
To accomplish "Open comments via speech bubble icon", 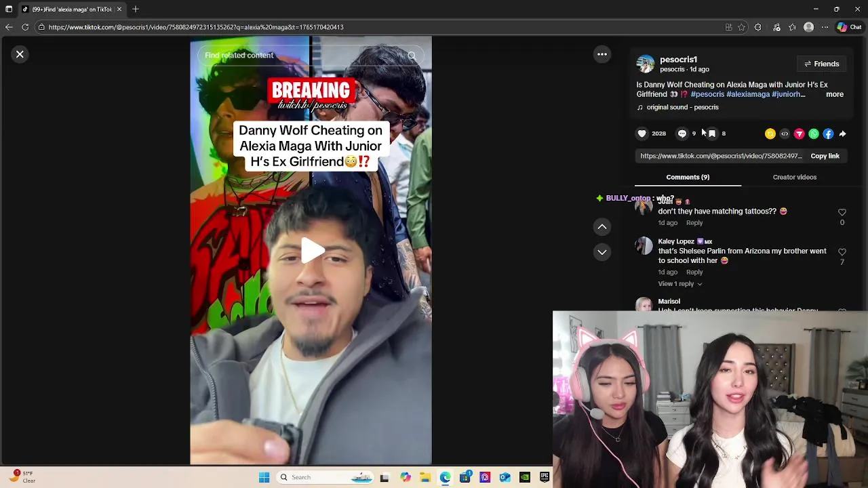I will click(x=682, y=134).
